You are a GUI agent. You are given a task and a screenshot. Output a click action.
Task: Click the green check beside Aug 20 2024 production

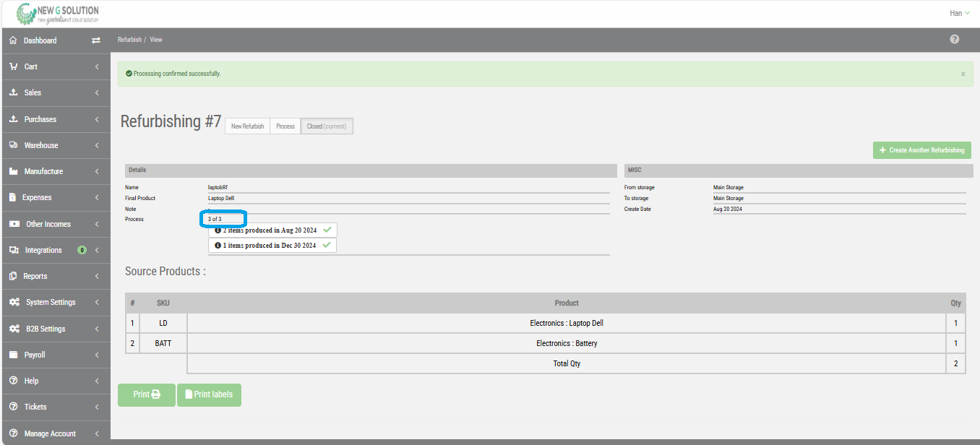pos(327,230)
